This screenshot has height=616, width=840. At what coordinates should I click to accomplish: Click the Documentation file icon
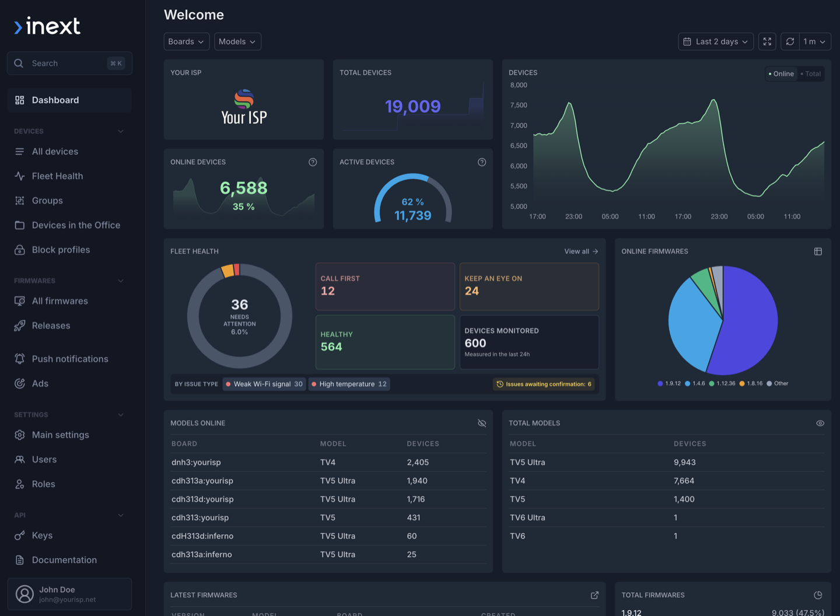[x=20, y=560]
